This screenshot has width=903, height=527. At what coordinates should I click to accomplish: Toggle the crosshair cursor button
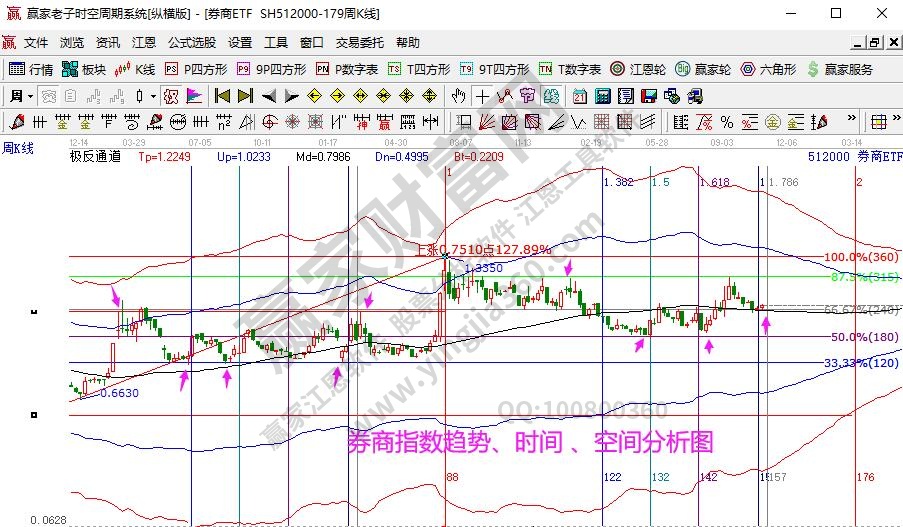[x=482, y=96]
